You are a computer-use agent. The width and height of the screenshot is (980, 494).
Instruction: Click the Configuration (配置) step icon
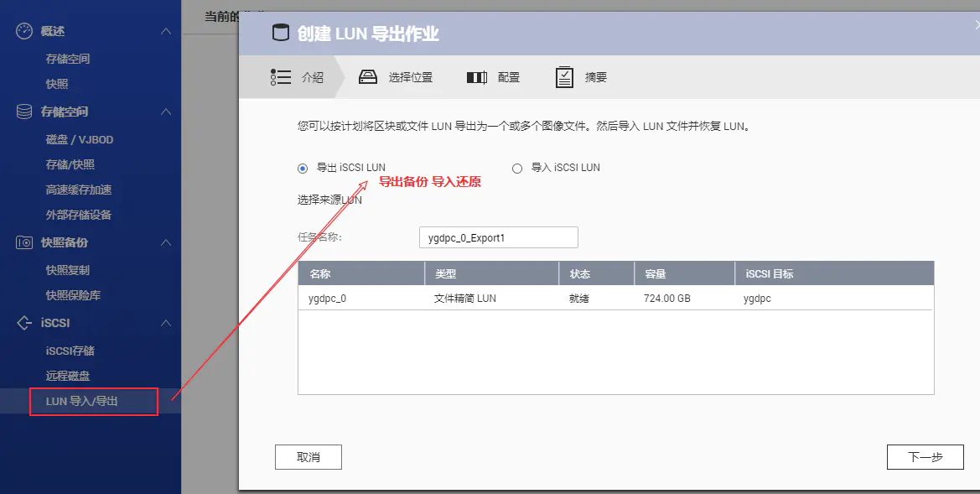click(x=476, y=77)
